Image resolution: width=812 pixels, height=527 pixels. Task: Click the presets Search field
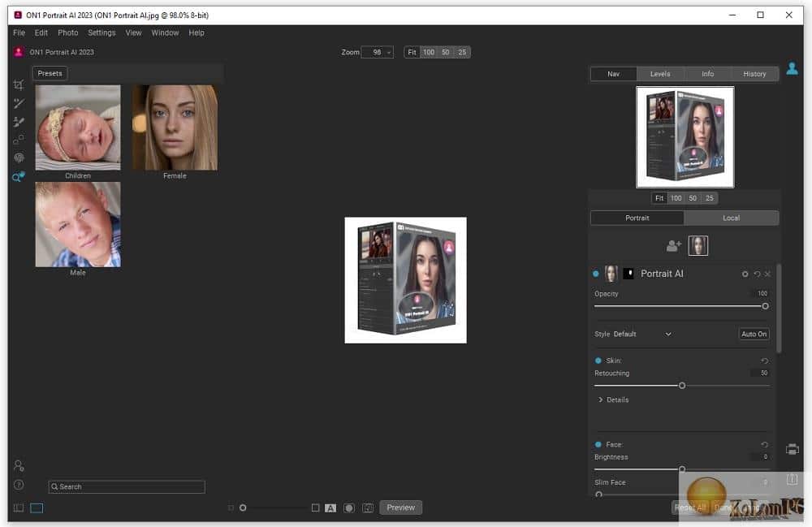coord(127,486)
